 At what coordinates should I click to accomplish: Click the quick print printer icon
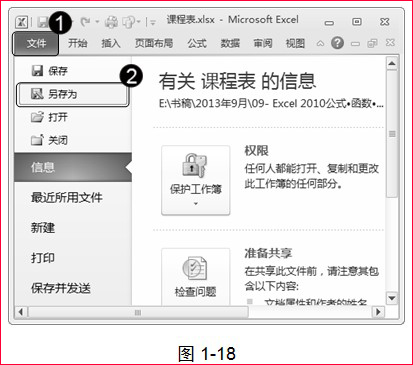[x=111, y=22]
